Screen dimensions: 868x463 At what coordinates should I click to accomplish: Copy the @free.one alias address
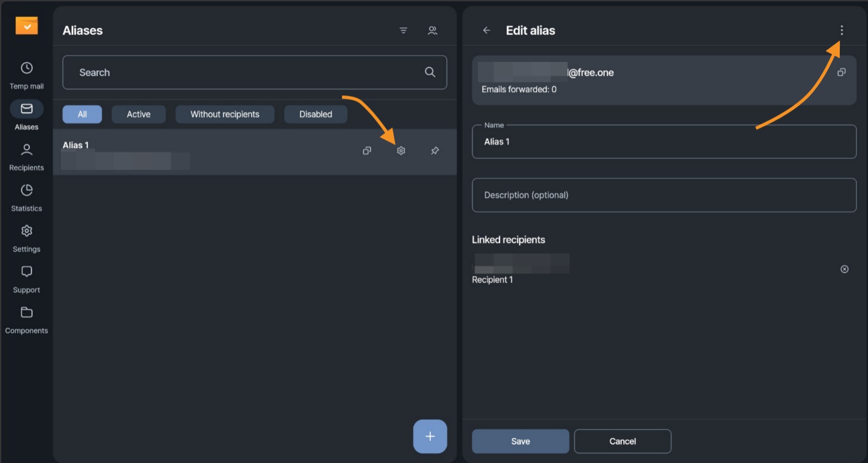point(841,72)
